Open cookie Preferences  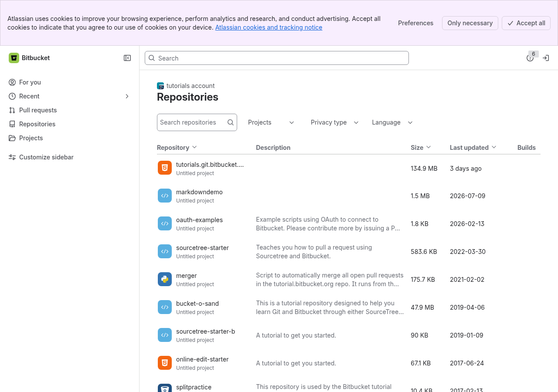click(x=415, y=23)
